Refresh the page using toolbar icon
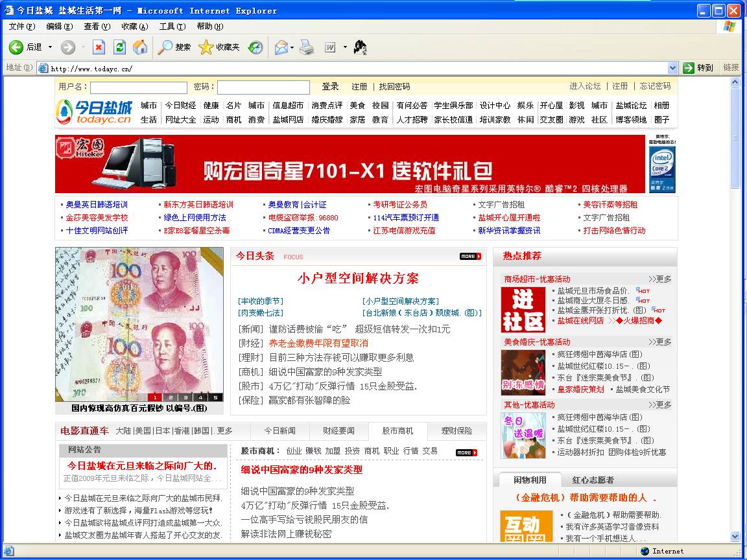The image size is (747, 560). tap(119, 47)
